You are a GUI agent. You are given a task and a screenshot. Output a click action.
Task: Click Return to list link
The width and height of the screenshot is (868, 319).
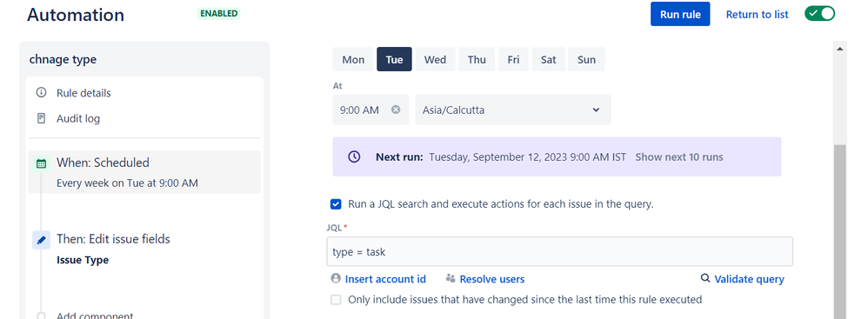point(758,15)
